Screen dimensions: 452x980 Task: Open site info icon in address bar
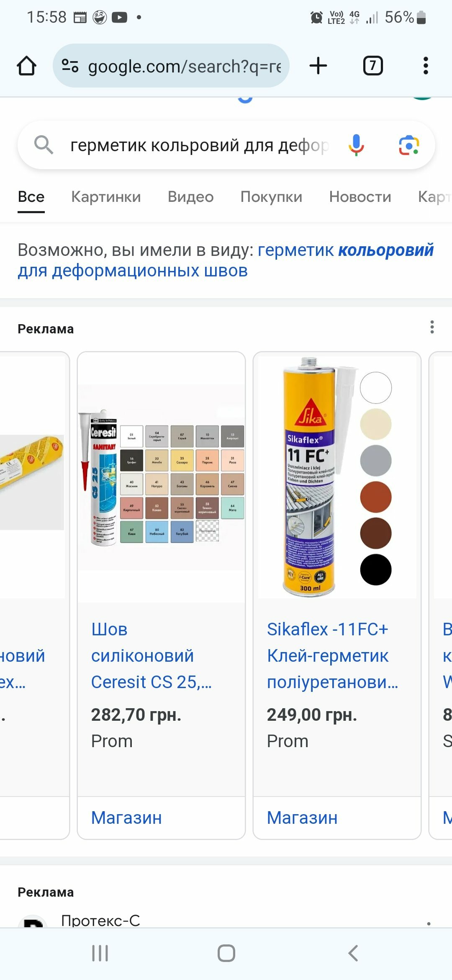coord(70,66)
